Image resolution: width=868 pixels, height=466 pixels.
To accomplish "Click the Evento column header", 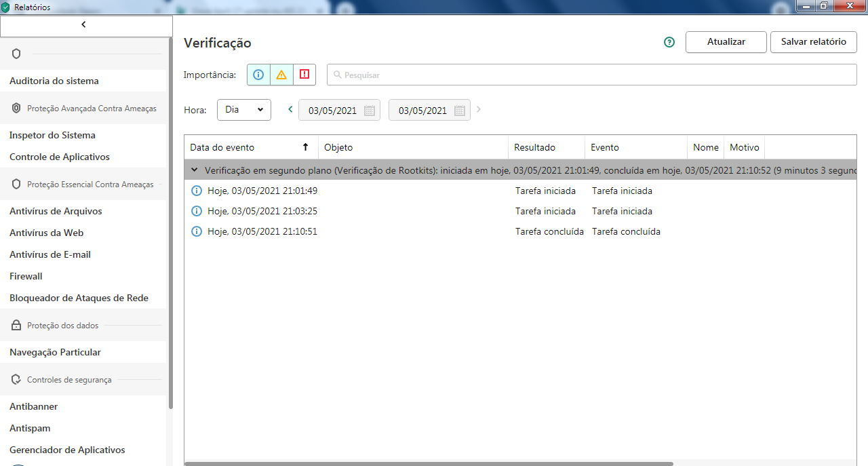I will click(636, 147).
